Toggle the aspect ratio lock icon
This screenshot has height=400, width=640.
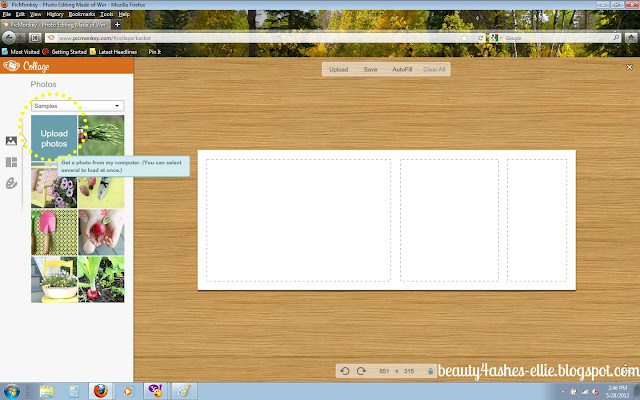(430, 371)
